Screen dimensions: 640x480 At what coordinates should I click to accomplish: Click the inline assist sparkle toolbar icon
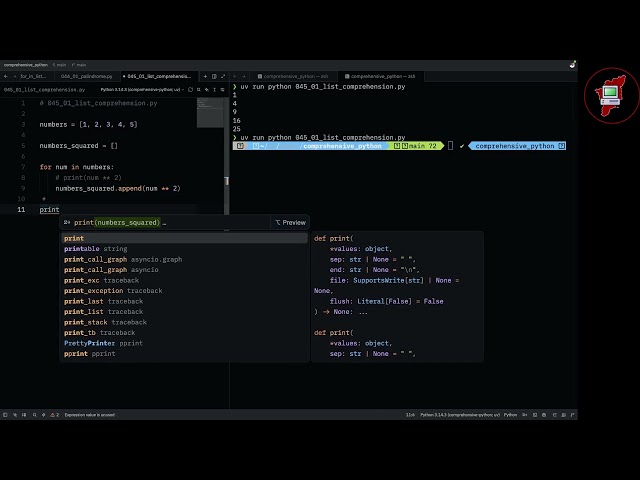(x=207, y=89)
